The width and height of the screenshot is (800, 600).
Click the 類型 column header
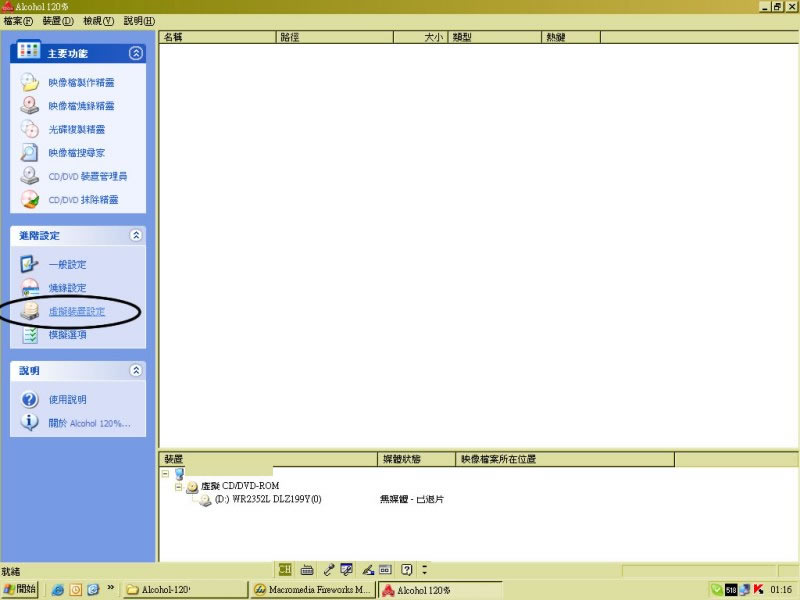[494, 37]
